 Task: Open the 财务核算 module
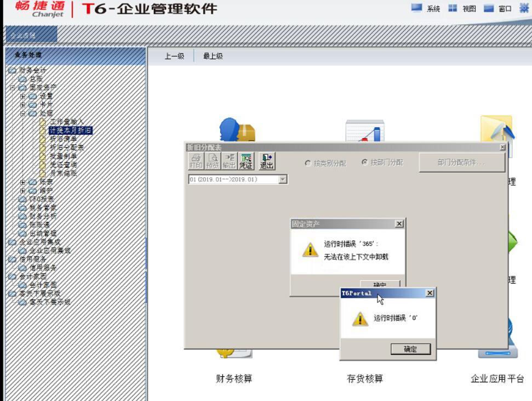pyautogui.click(x=234, y=378)
